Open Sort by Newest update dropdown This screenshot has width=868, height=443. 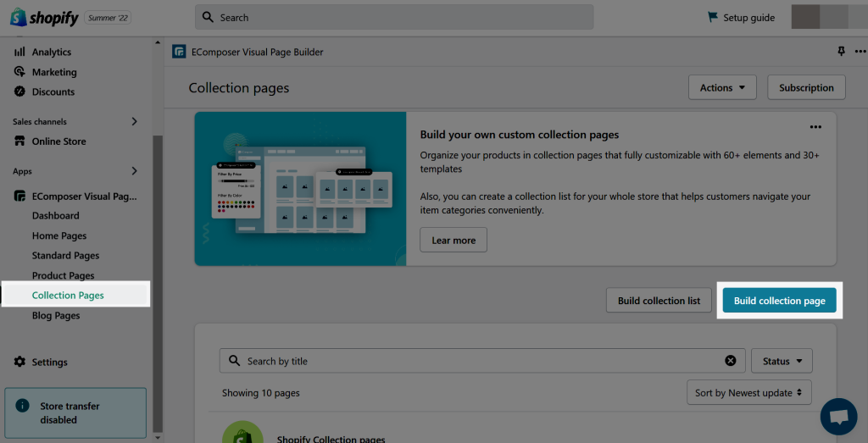[749, 393]
